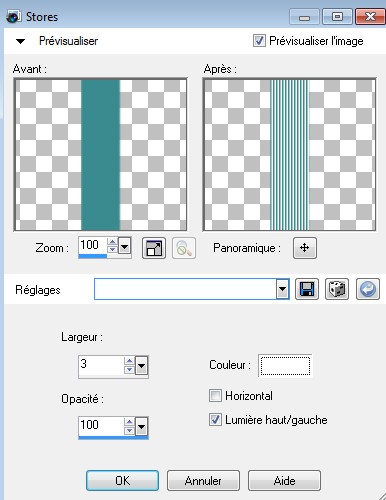Maximize the Stores dialog window
Viewport: 386px width, 500px height.
point(337,17)
